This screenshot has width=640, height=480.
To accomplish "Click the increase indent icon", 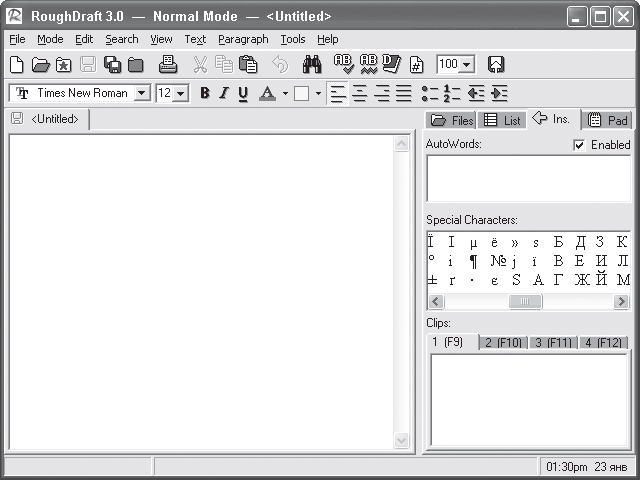I will coord(499,93).
